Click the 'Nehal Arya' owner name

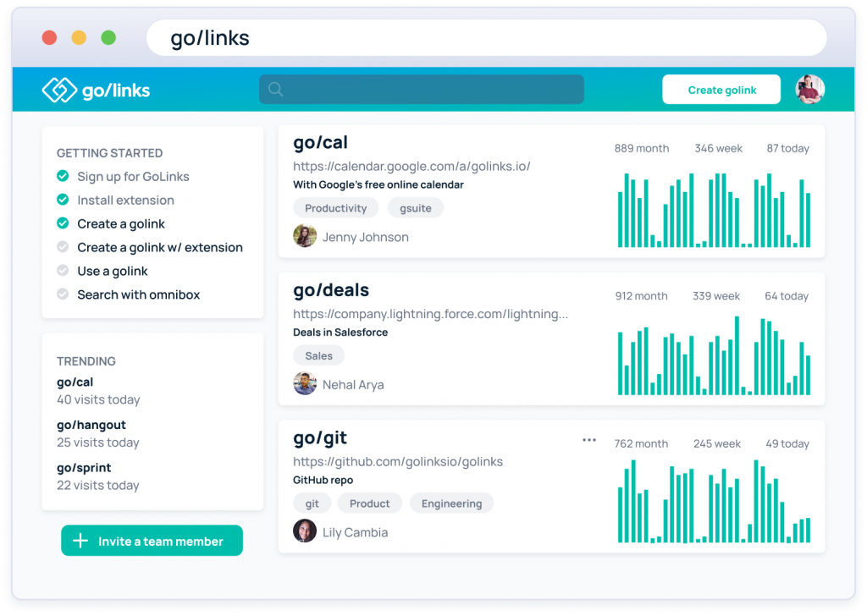click(353, 384)
